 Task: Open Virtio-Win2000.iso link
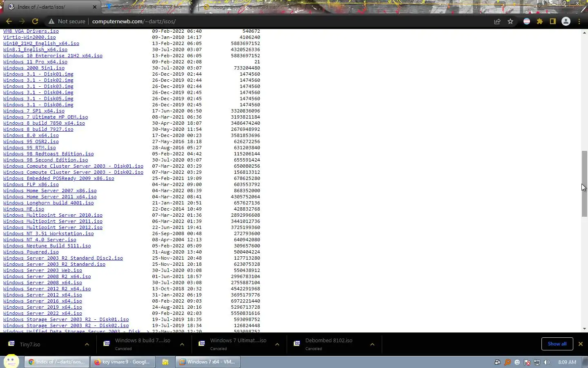coord(29,37)
